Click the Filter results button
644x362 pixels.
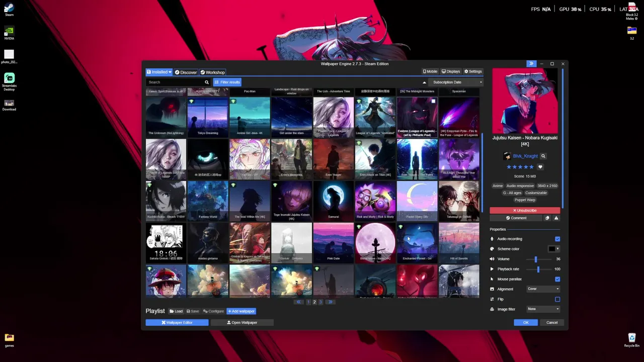coord(227,82)
